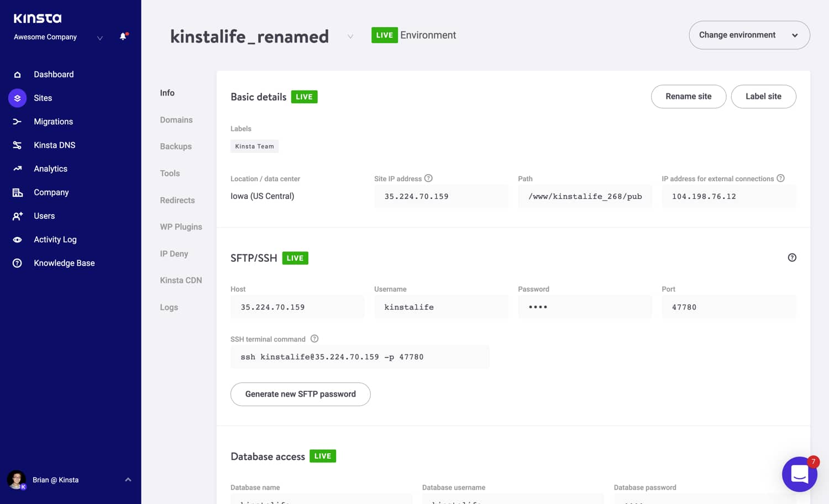Open Users page
Image resolution: width=829 pixels, height=504 pixels.
click(x=44, y=216)
